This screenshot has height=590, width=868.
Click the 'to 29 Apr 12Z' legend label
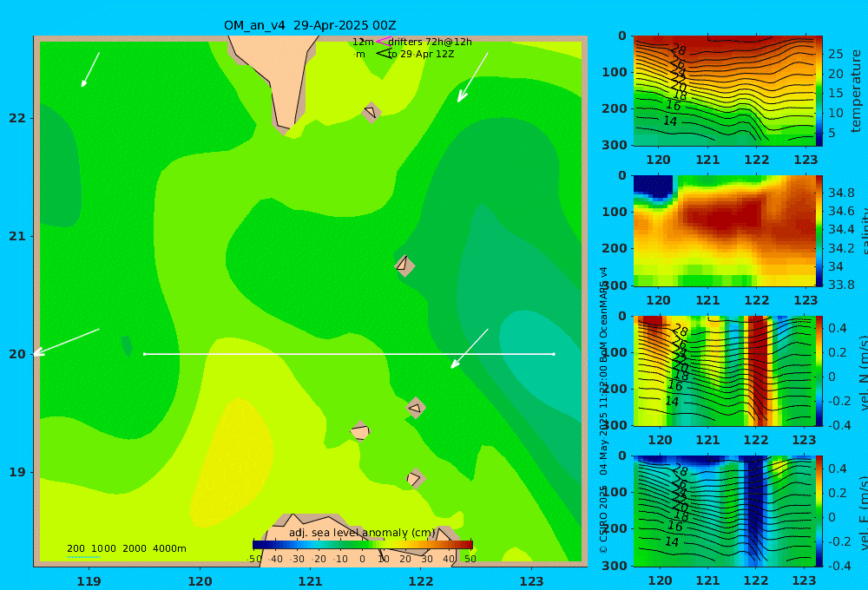click(x=421, y=55)
